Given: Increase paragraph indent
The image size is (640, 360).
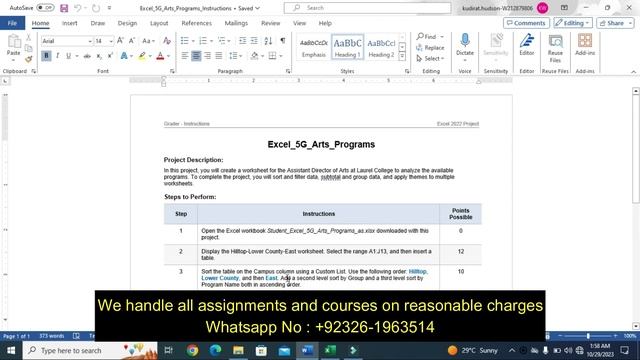Looking at the screenshot, I should point(254,41).
